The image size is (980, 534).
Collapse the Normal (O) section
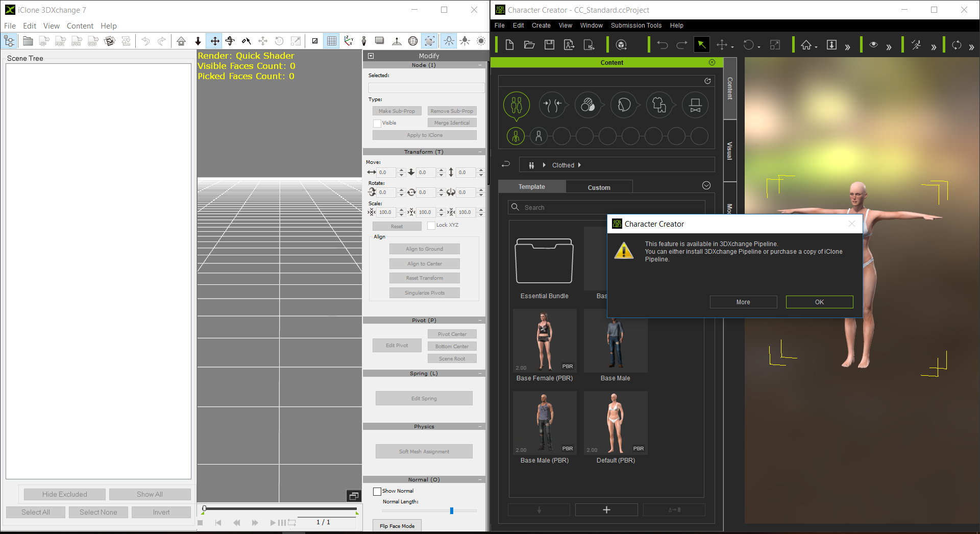click(x=480, y=479)
